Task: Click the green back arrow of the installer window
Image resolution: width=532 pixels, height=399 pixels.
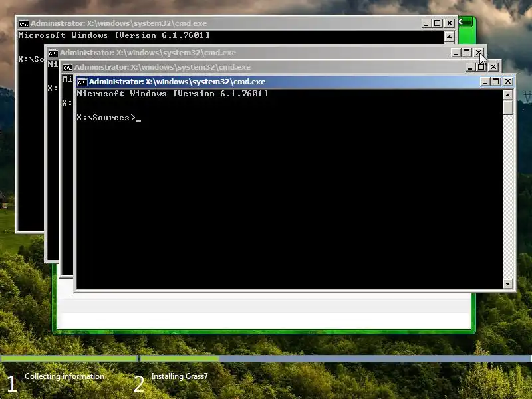Action: (x=465, y=22)
